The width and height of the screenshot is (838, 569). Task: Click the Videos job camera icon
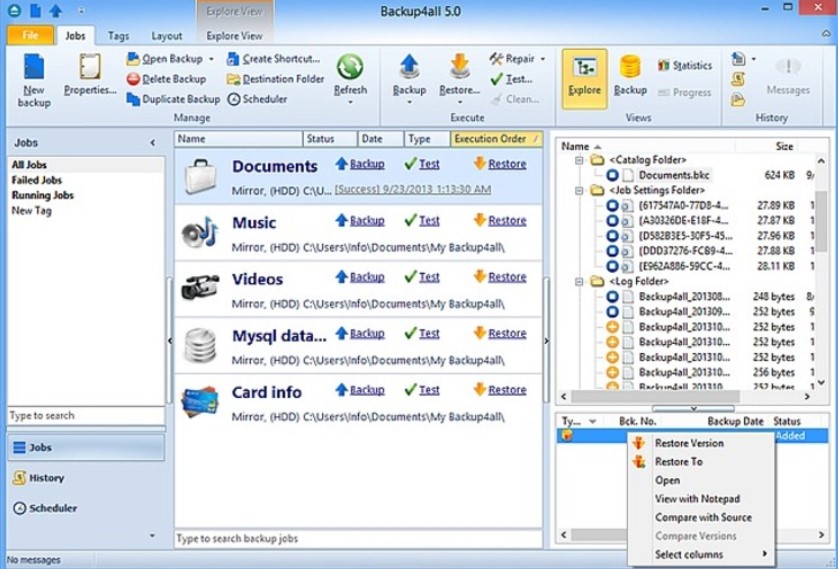tap(200, 287)
